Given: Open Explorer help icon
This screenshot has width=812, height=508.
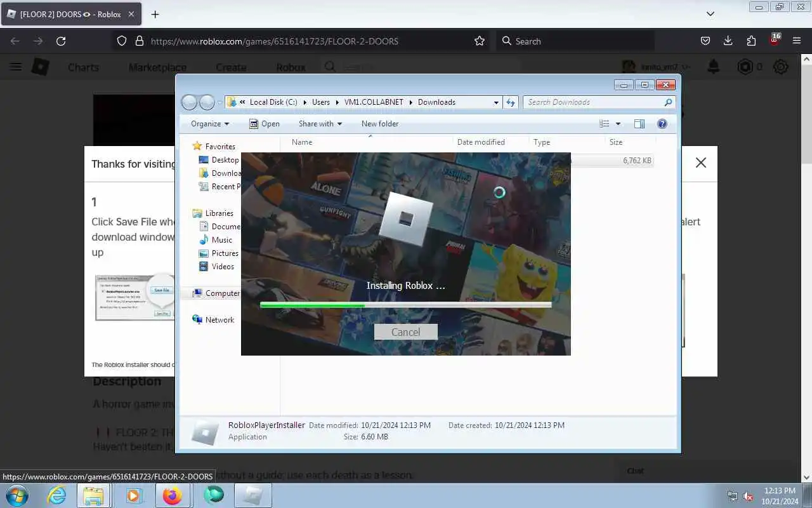Looking at the screenshot, I should click(x=662, y=124).
